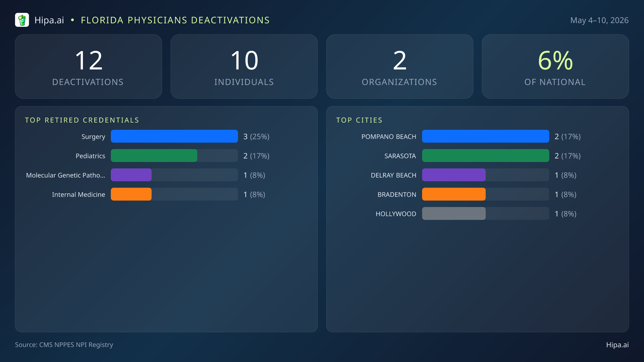This screenshot has width=644, height=362.
Task: Click the Hipa.ai footer link
Action: click(617, 345)
